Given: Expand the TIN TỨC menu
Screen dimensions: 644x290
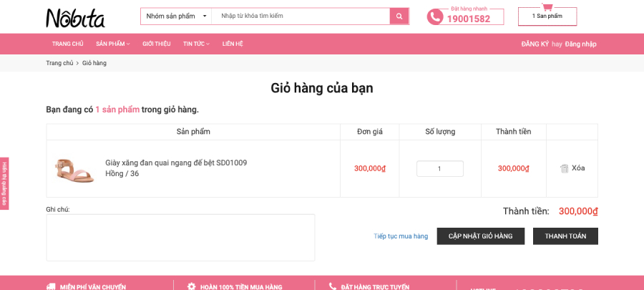Looking at the screenshot, I should [196, 44].
